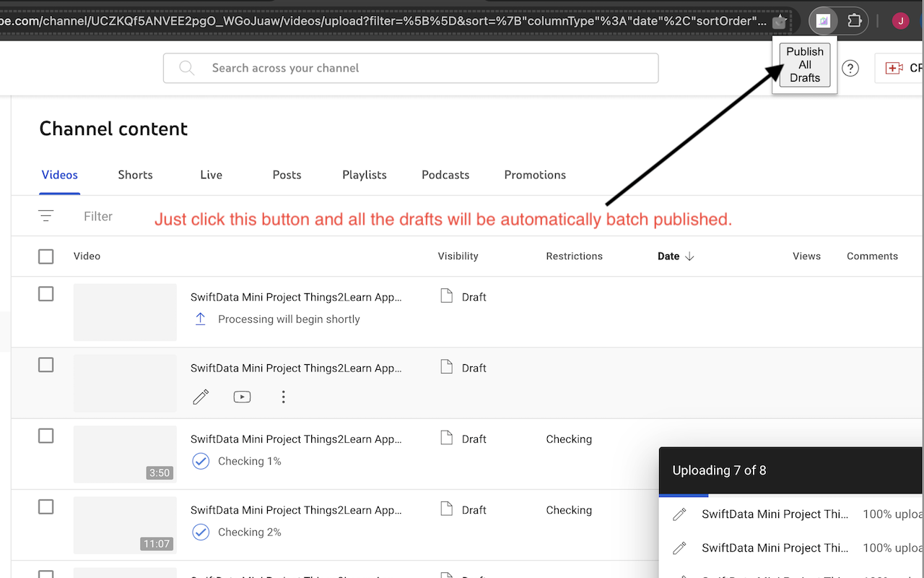Open the Playlists tab

pos(364,175)
